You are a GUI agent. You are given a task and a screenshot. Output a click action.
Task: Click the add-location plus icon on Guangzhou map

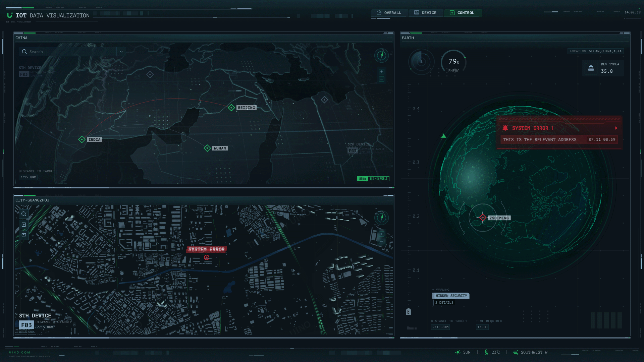coord(24,225)
